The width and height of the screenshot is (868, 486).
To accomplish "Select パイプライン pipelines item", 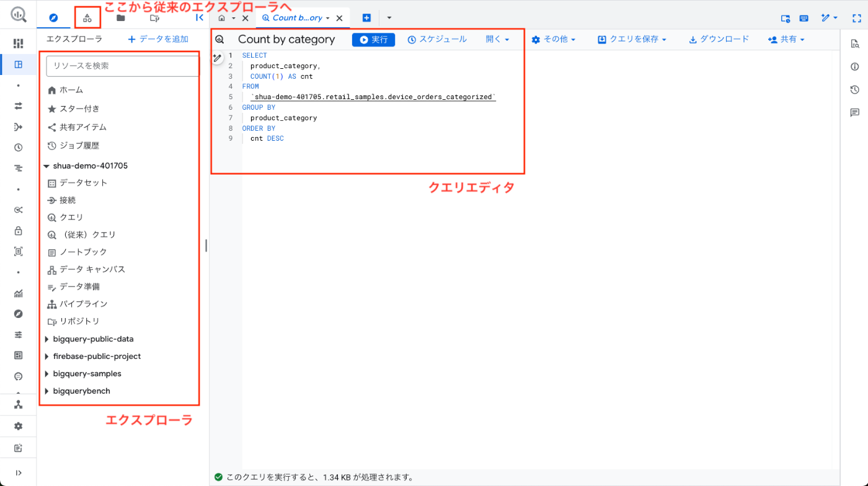I will pos(77,304).
